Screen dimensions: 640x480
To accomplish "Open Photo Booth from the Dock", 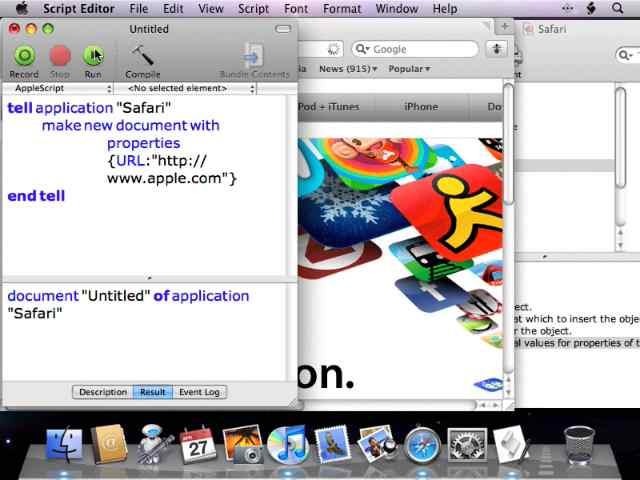I will [244, 445].
